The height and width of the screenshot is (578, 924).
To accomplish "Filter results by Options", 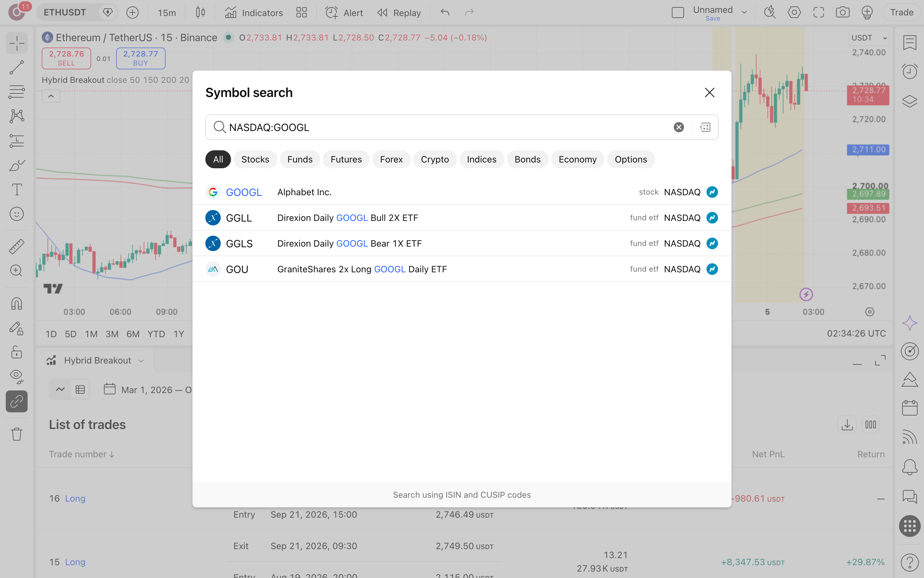I will point(631,159).
